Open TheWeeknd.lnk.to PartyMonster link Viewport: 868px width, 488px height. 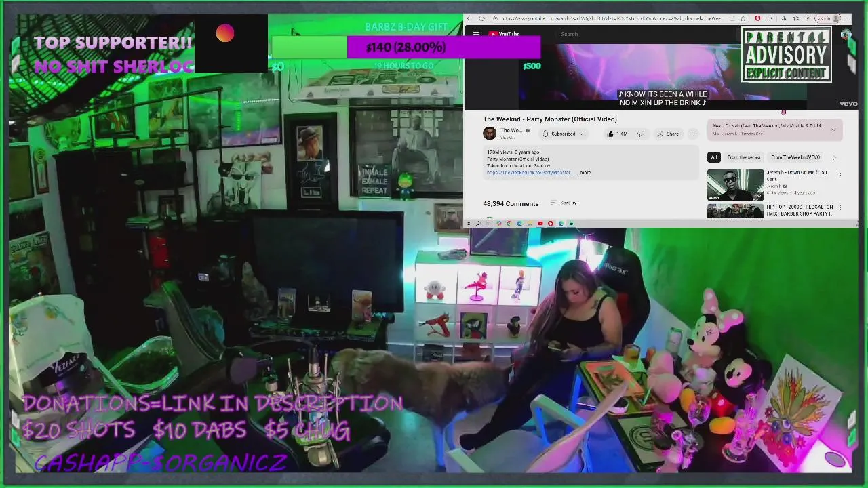pos(530,173)
